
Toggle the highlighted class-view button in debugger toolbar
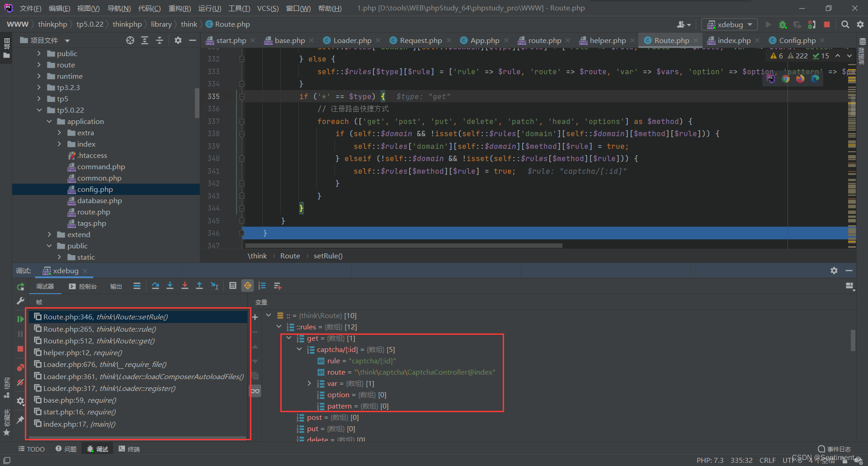coord(248,285)
